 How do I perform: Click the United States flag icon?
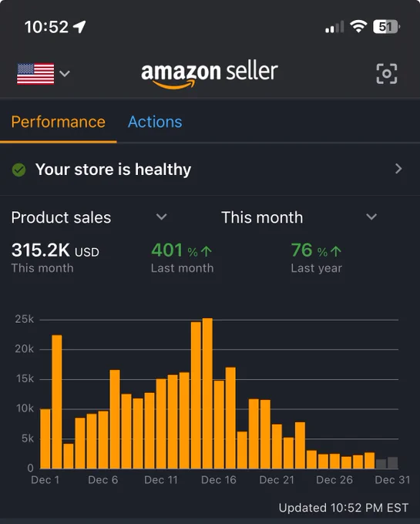tap(35, 74)
